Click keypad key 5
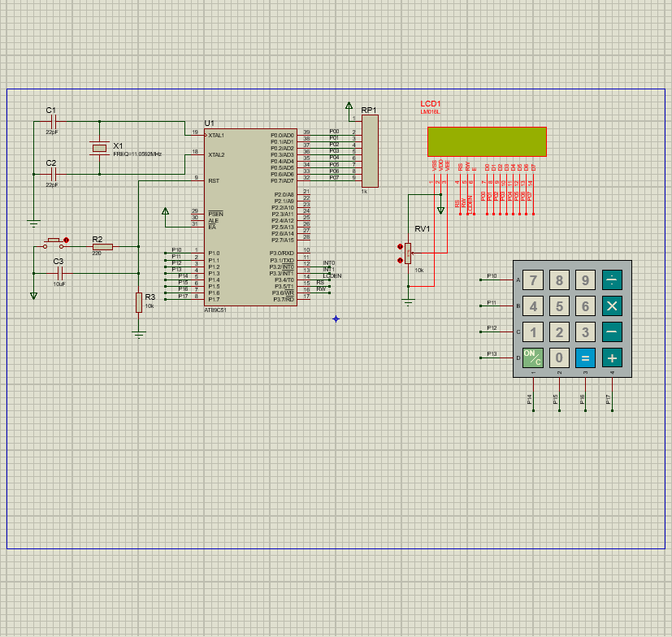This screenshot has height=637, width=672. 559,306
